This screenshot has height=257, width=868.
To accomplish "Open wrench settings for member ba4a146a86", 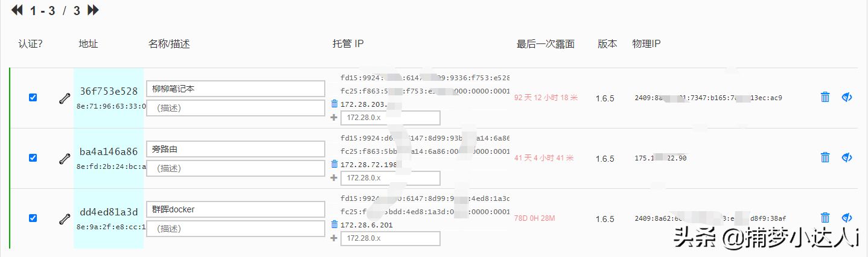I will (x=64, y=159).
